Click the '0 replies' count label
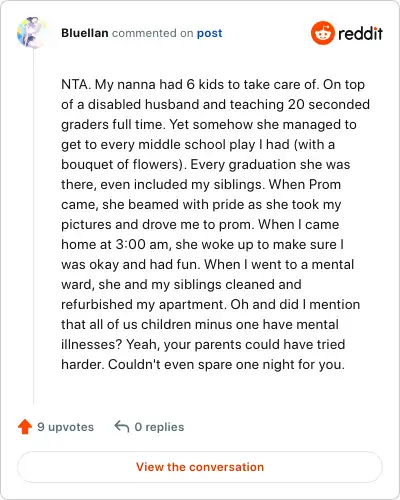This screenshot has height=500, width=400. pos(159,427)
